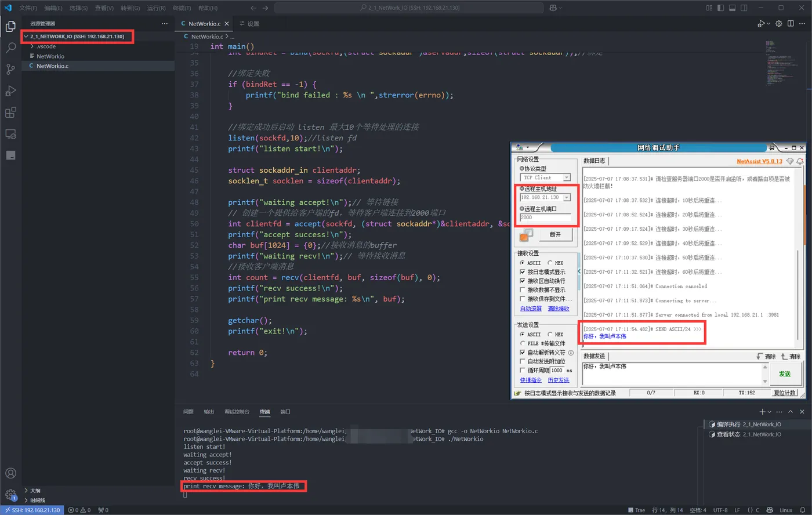Toggle 自动解析转义符 checkbox

pyautogui.click(x=523, y=352)
